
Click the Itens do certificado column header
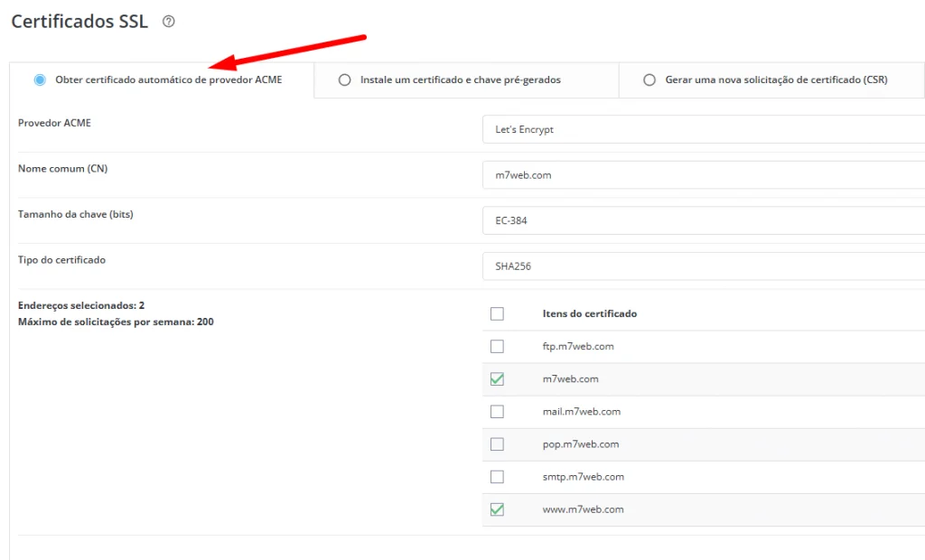590,313
